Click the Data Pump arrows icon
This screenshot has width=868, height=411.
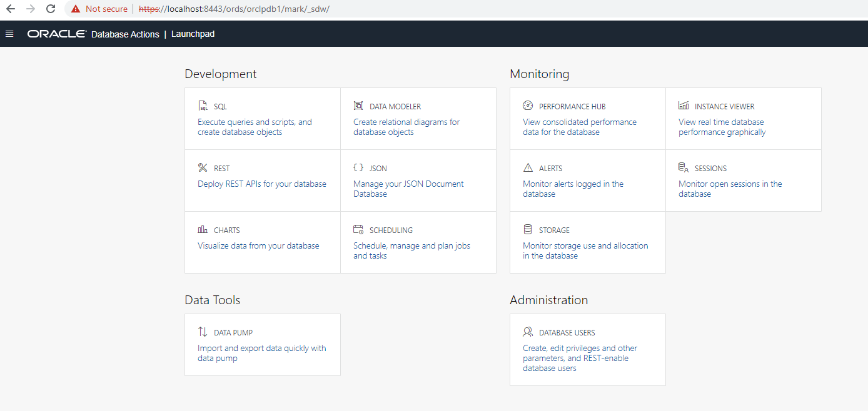coord(203,332)
